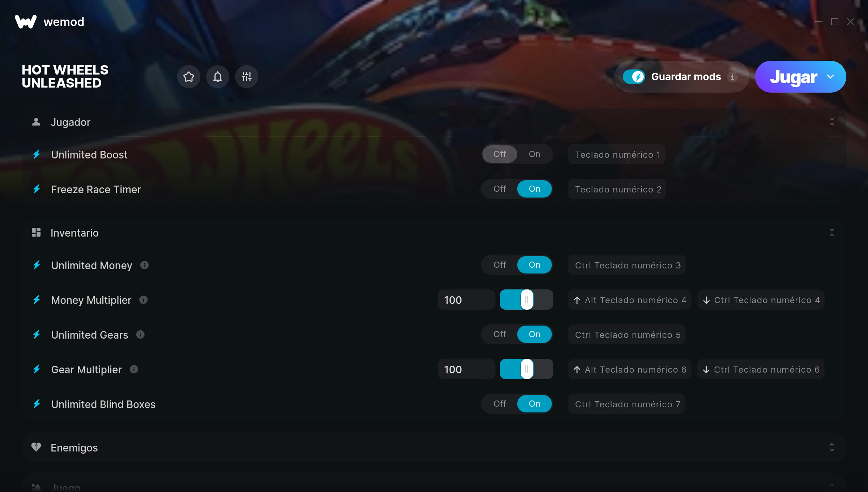Click the Gear Multiplier value field
868x492 pixels.
467,369
